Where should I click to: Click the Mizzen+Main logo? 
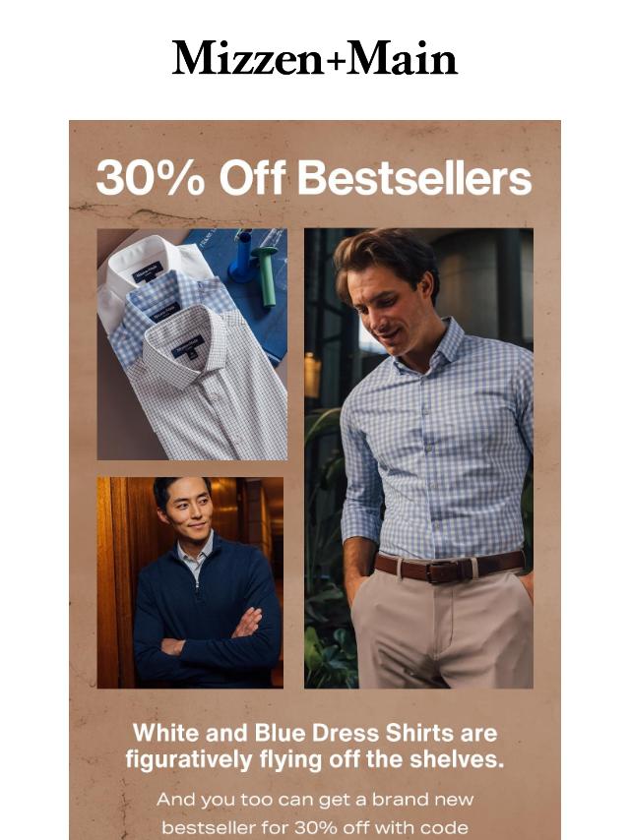(x=315, y=58)
